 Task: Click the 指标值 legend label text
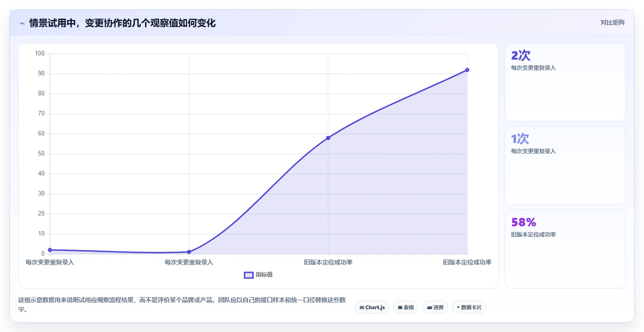pyautogui.click(x=264, y=275)
